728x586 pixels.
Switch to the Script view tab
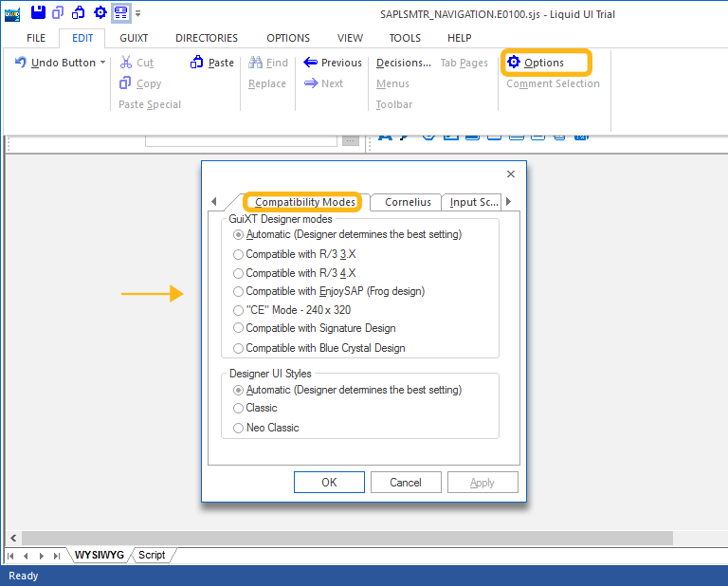(152, 556)
